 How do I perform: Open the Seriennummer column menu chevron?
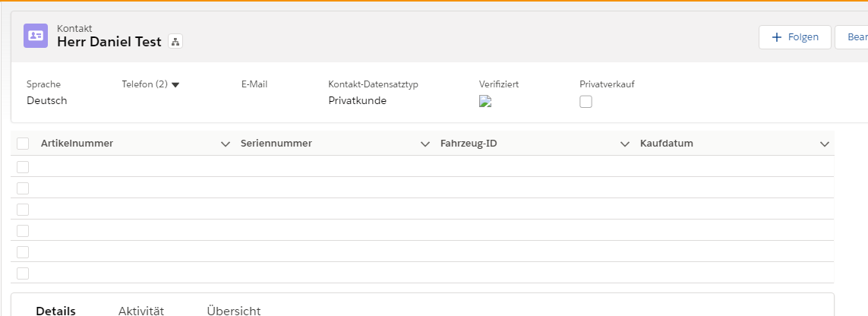[425, 144]
